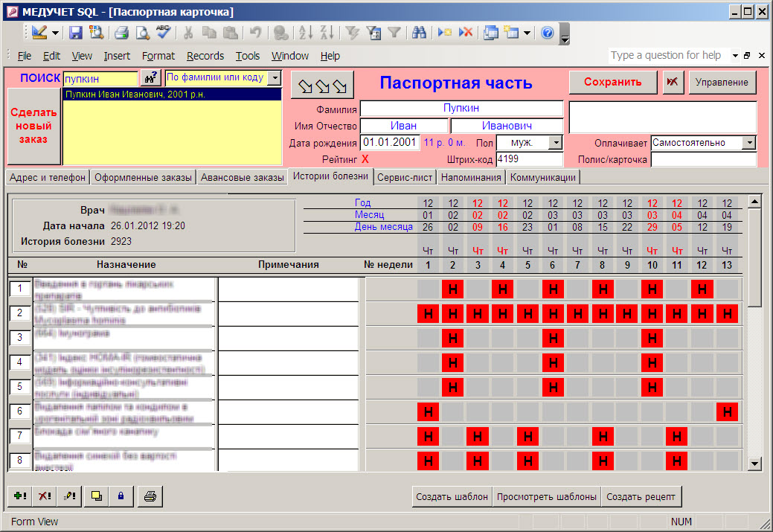Viewport: 773px width, 532px height.
Task: Run the ABC spelling check icon
Action: (163, 33)
